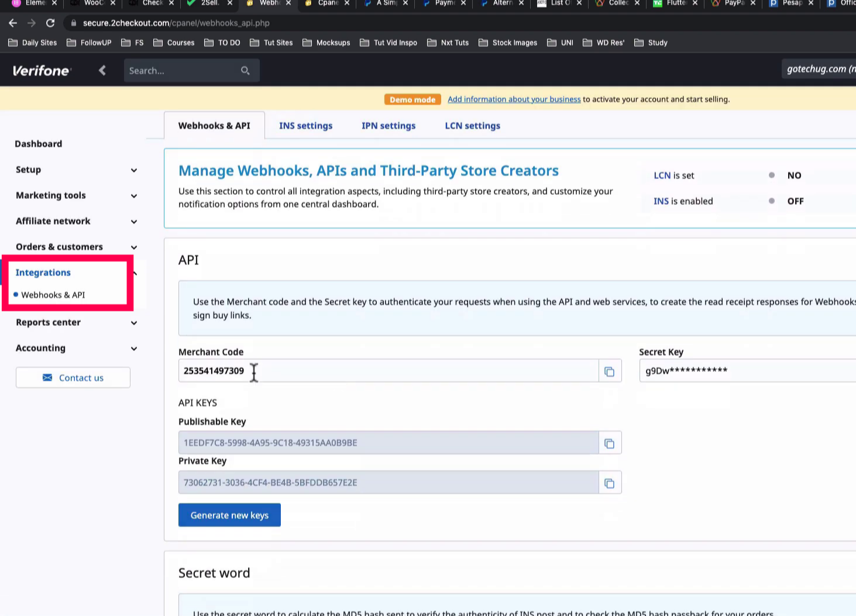Click the Generate new keys button

[229, 515]
